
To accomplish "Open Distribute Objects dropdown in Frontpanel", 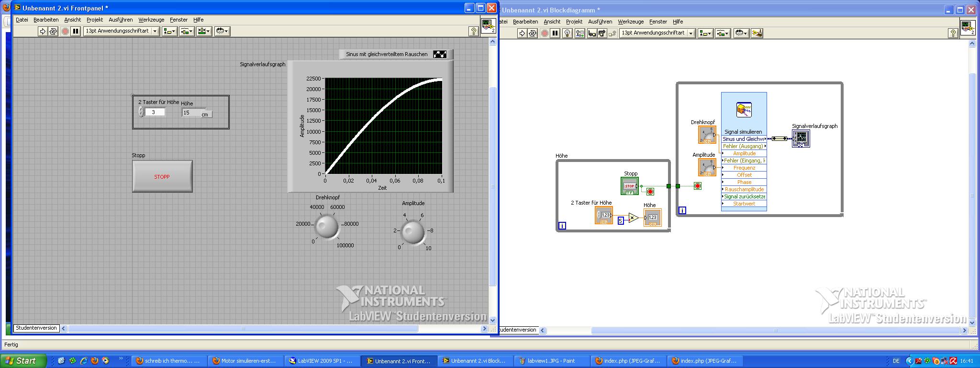I will pyautogui.click(x=187, y=31).
